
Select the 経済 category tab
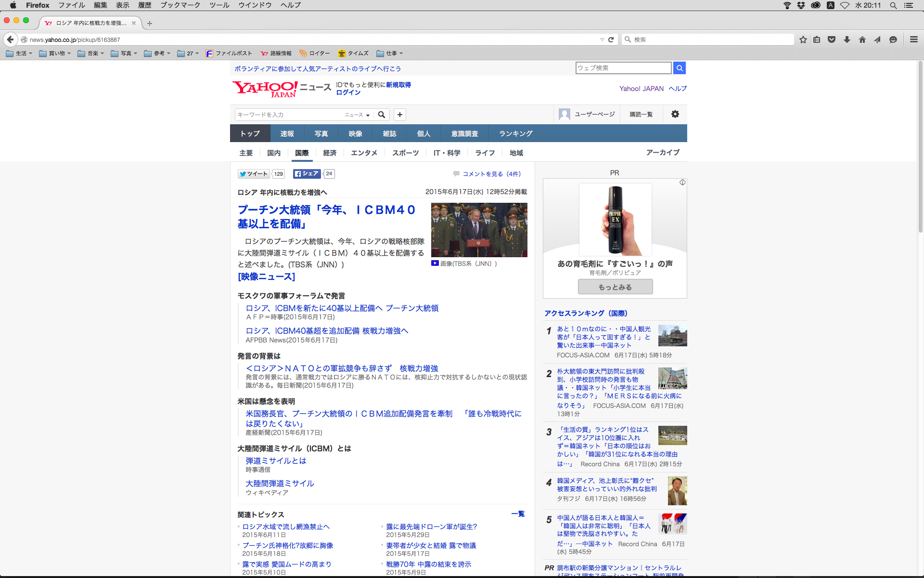pyautogui.click(x=330, y=153)
